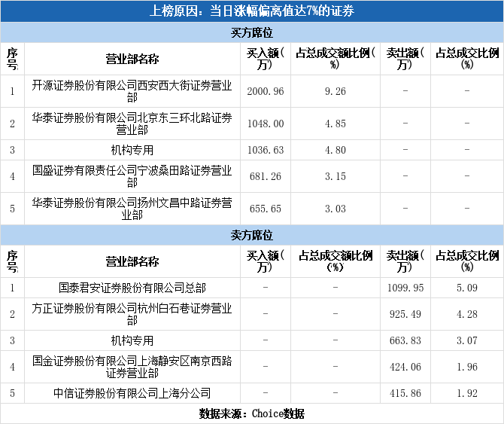Click ratio value 4.85
The width and height of the screenshot is (504, 424).
[x=335, y=124]
